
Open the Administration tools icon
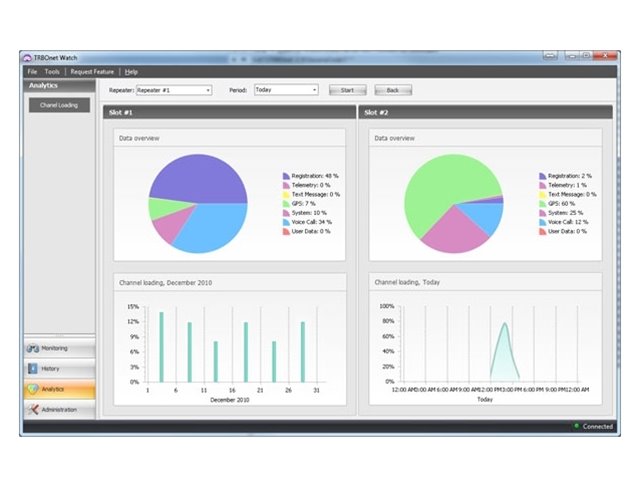pyautogui.click(x=33, y=410)
